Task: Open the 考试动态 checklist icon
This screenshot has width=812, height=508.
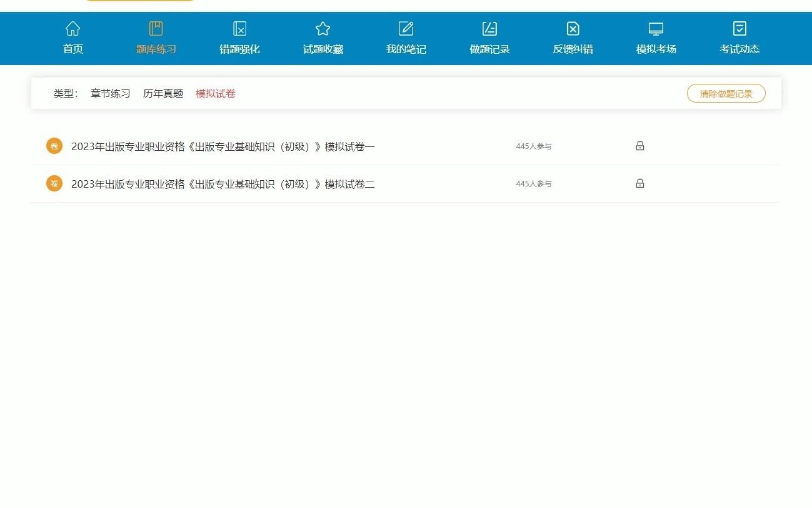Action: (739, 28)
